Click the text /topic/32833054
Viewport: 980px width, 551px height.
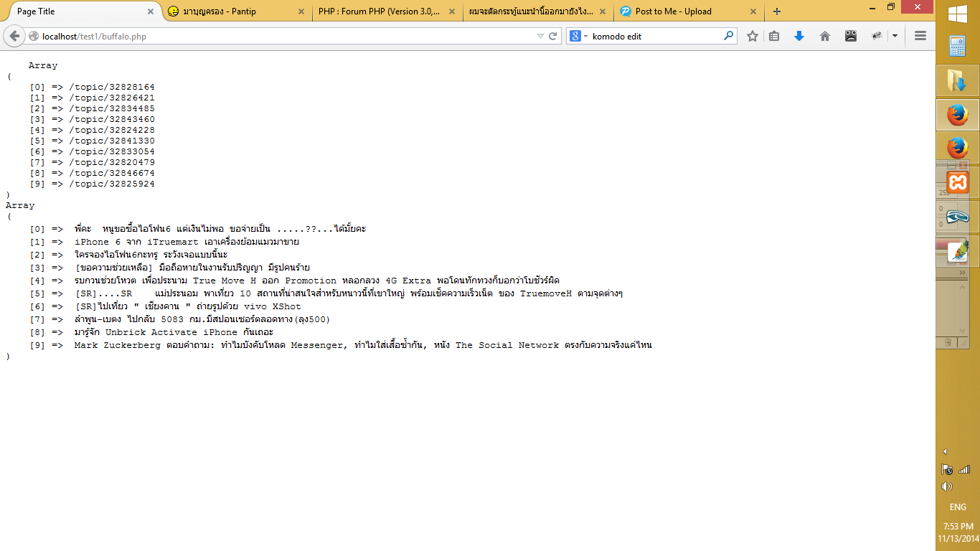(112, 151)
